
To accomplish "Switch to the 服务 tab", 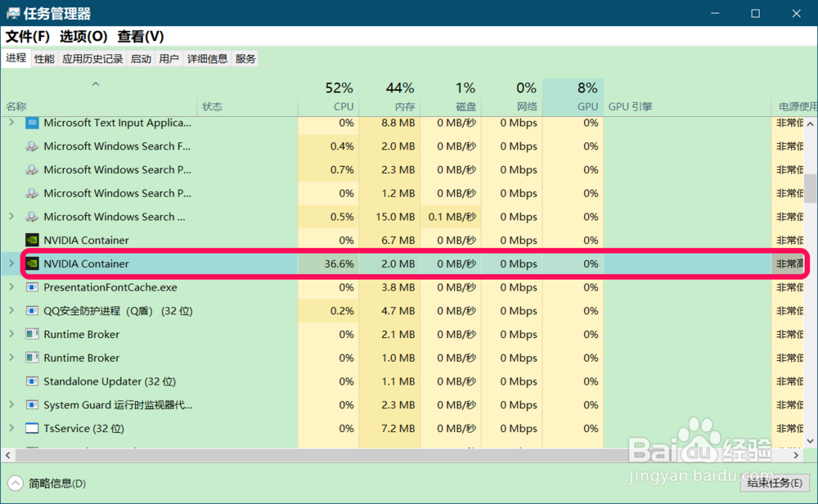I will 245,58.
